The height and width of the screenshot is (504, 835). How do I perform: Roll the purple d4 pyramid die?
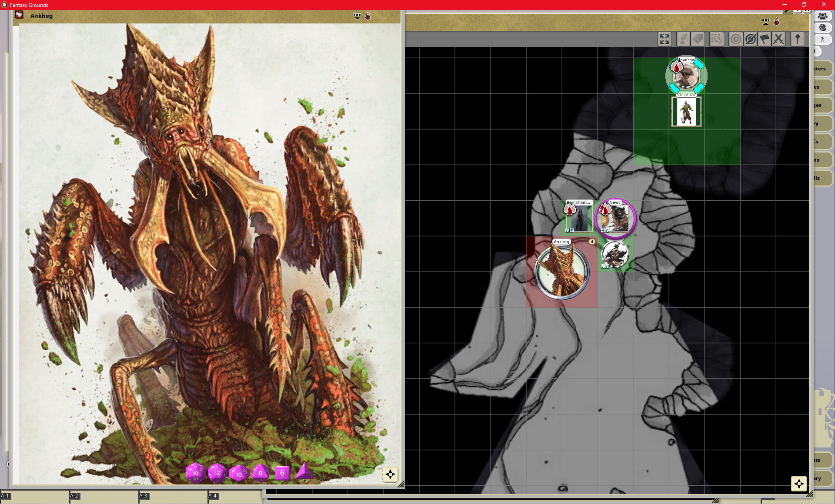click(x=304, y=471)
